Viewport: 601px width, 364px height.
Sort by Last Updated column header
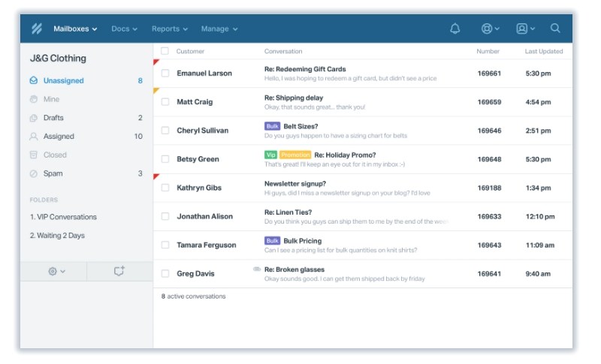(x=544, y=51)
